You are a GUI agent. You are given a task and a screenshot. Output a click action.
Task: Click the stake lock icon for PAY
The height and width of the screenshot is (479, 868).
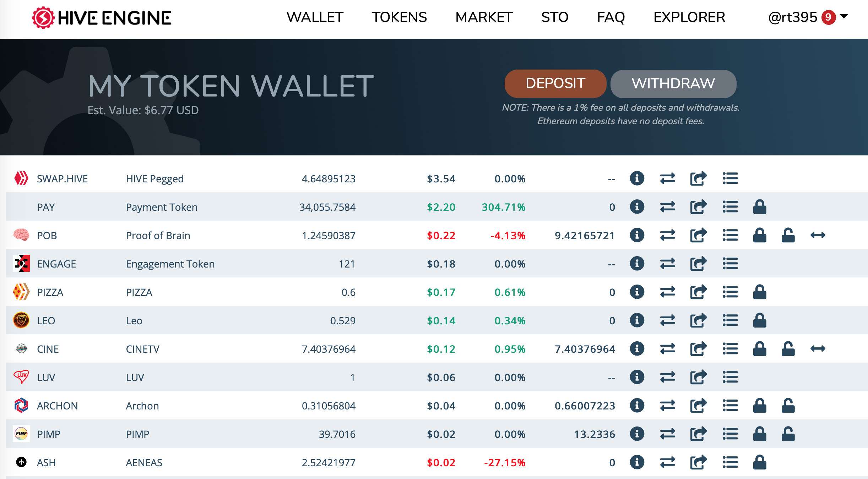[x=760, y=207]
